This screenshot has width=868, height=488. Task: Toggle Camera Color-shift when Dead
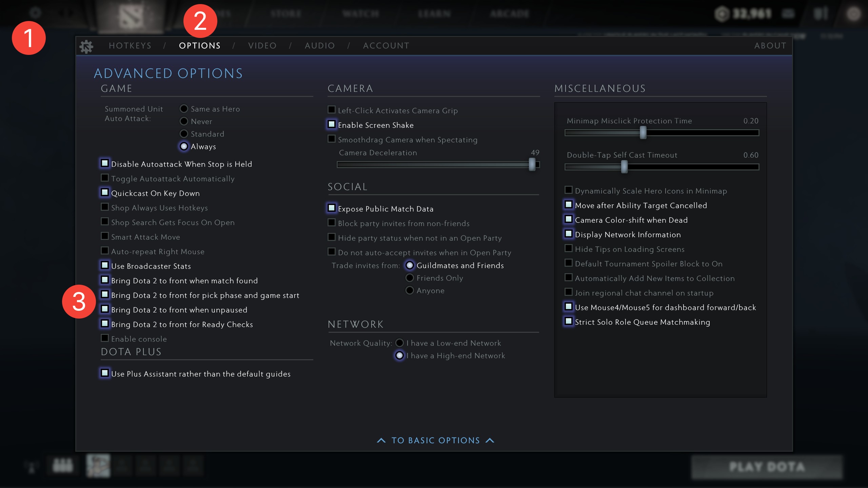click(569, 219)
